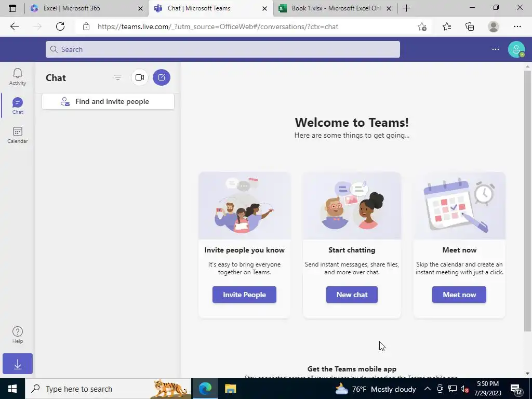Close the Book 1.xlsx tab
Viewport: 532px width, 399px height.
pyautogui.click(x=389, y=8)
